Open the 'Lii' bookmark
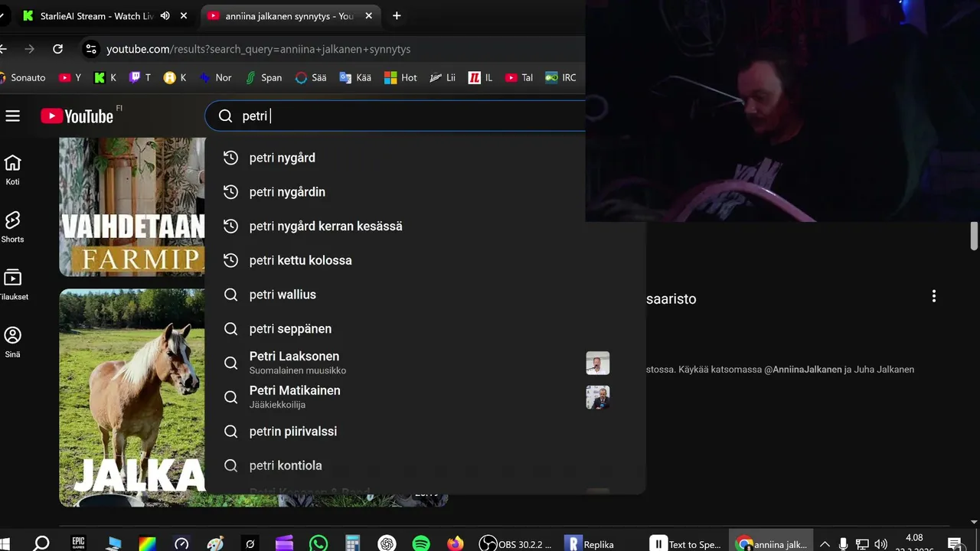Screen dimensions: 980x551 443,77
